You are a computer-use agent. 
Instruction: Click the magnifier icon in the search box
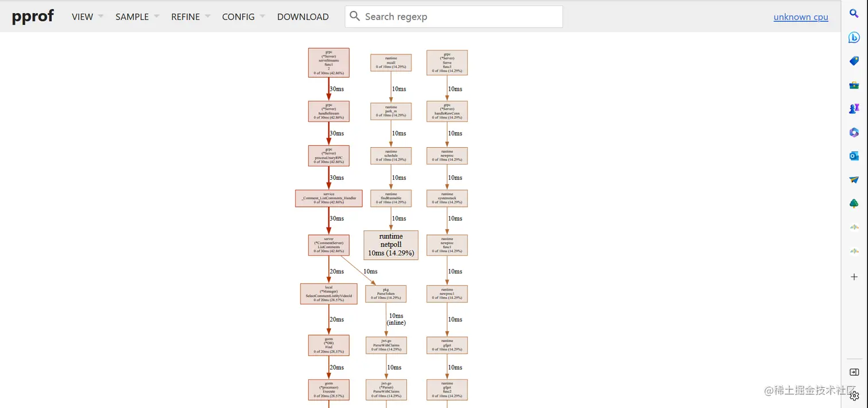click(x=355, y=16)
